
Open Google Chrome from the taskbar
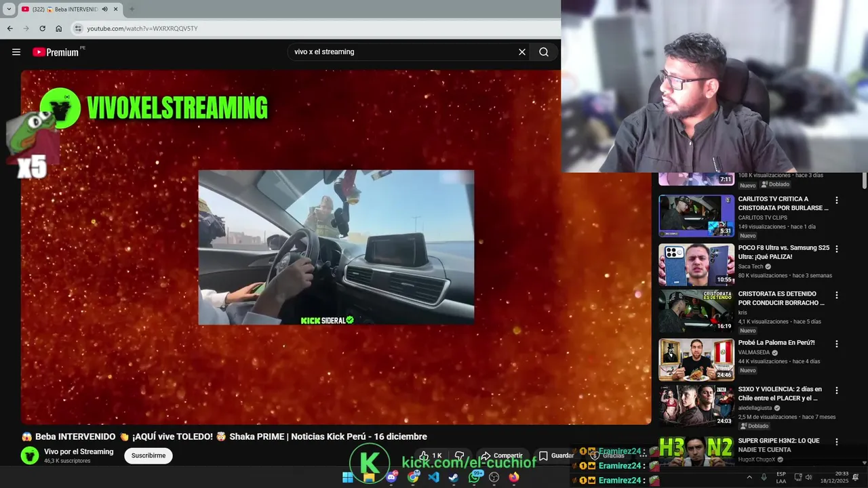coord(413,477)
